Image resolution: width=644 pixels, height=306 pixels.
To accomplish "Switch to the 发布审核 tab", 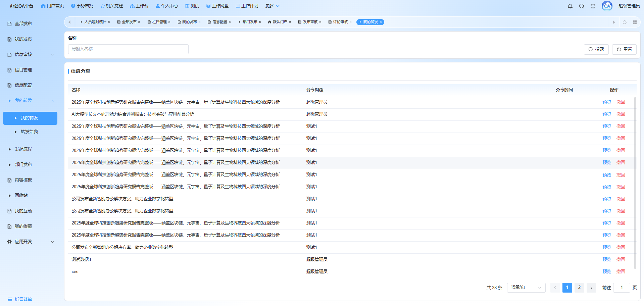I will point(310,22).
